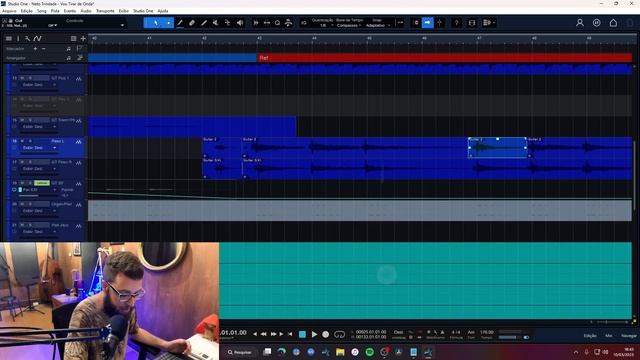This screenshot has height=360, width=640.
Task: Select the Bend tool
Action: [227, 23]
